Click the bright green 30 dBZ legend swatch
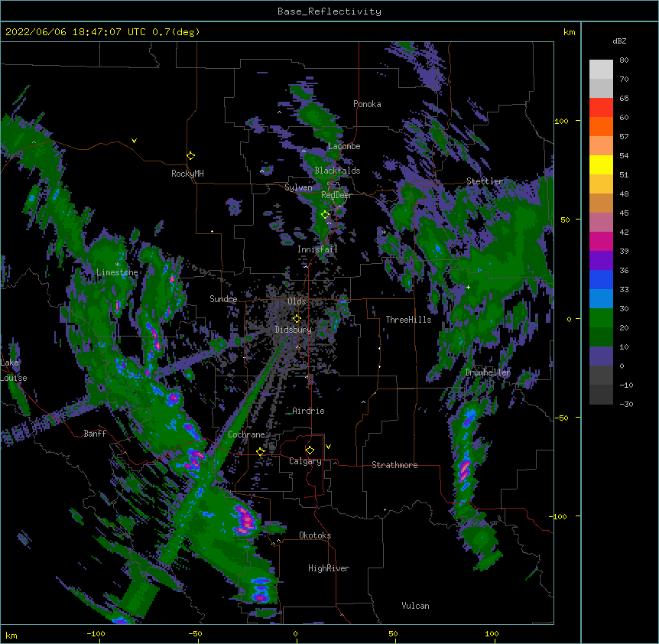The width and height of the screenshot is (659, 644). [601, 317]
